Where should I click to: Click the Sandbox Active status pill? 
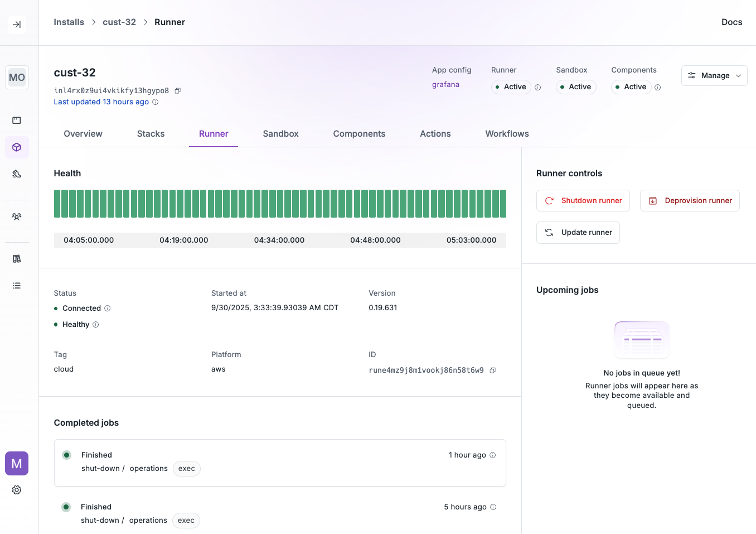(x=576, y=86)
